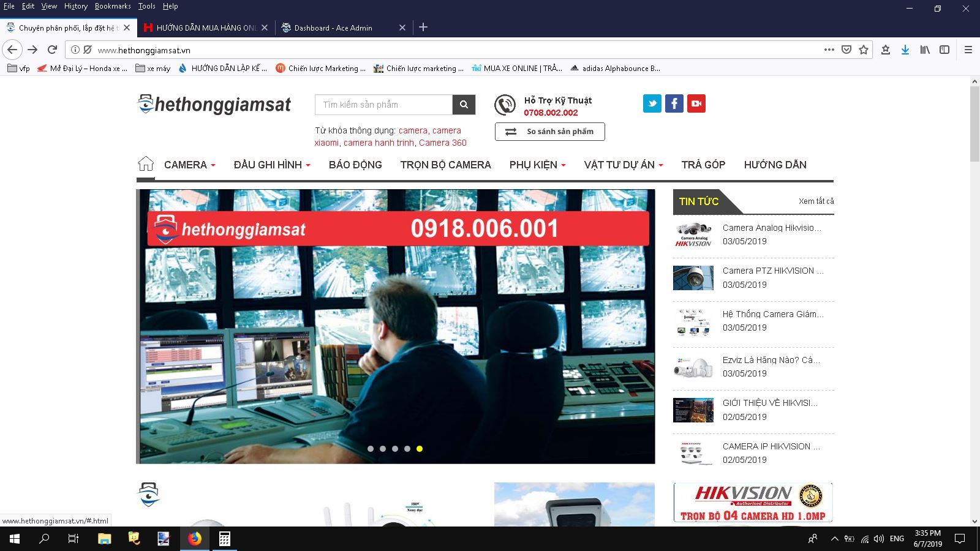Expand the ĐẦU GHI HÌNH dropdown
The image size is (980, 551).
tap(272, 165)
